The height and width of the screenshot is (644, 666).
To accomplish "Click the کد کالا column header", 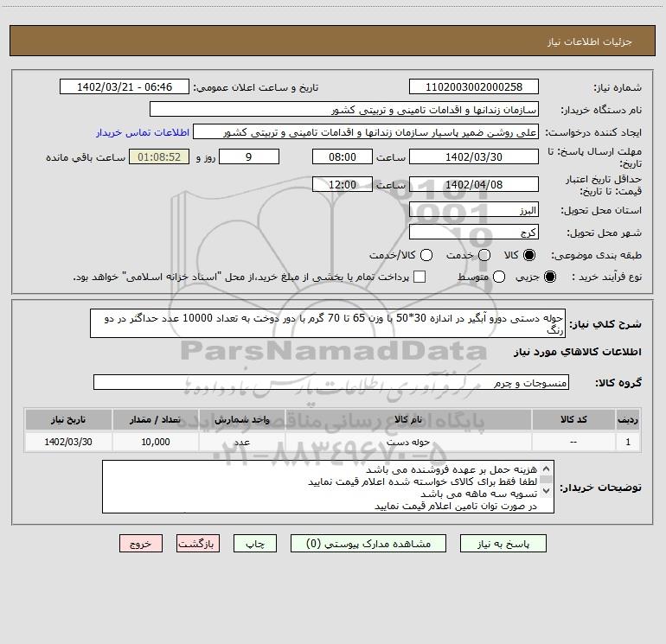I will tap(573, 419).
